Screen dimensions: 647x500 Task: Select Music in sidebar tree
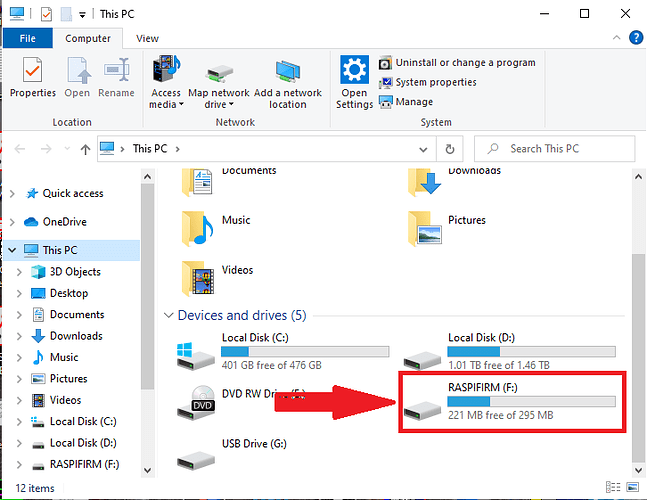click(64, 357)
